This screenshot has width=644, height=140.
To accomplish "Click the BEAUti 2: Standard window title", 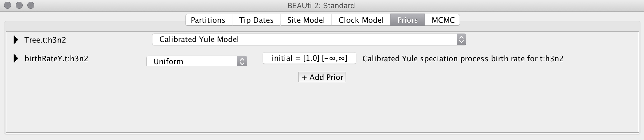I will click(x=321, y=6).
